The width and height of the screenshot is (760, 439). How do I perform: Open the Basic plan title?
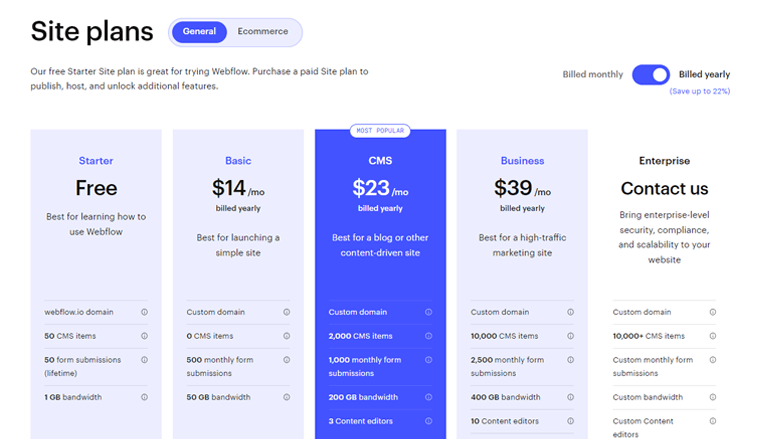click(x=238, y=161)
